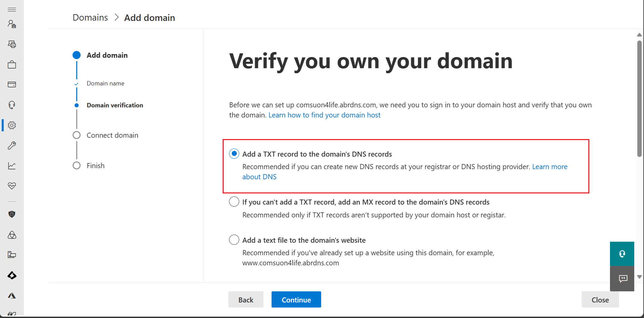Select the Domain name wizard step
This screenshot has width=644, height=318.
click(105, 83)
